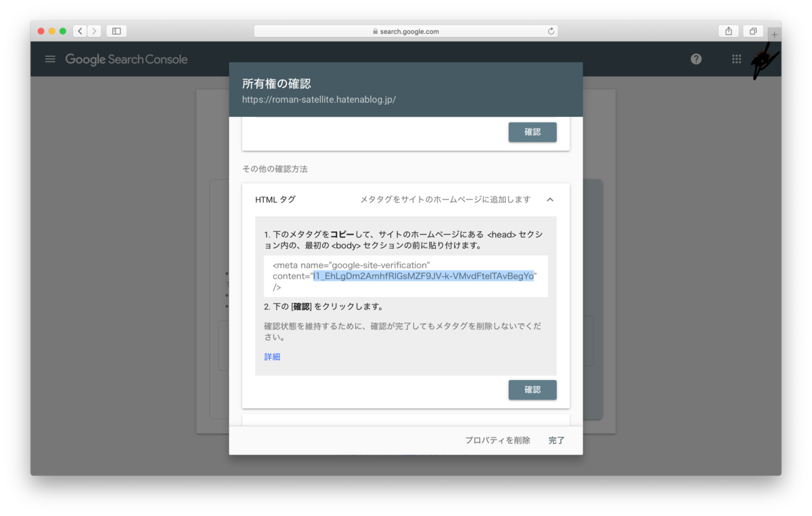Open the Search Console help icon
This screenshot has height=516, width=812.
coord(696,60)
